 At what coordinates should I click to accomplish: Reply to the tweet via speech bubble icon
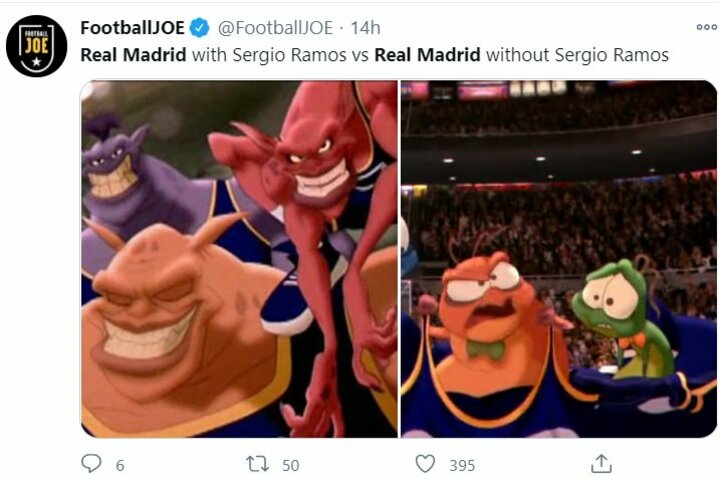91,464
